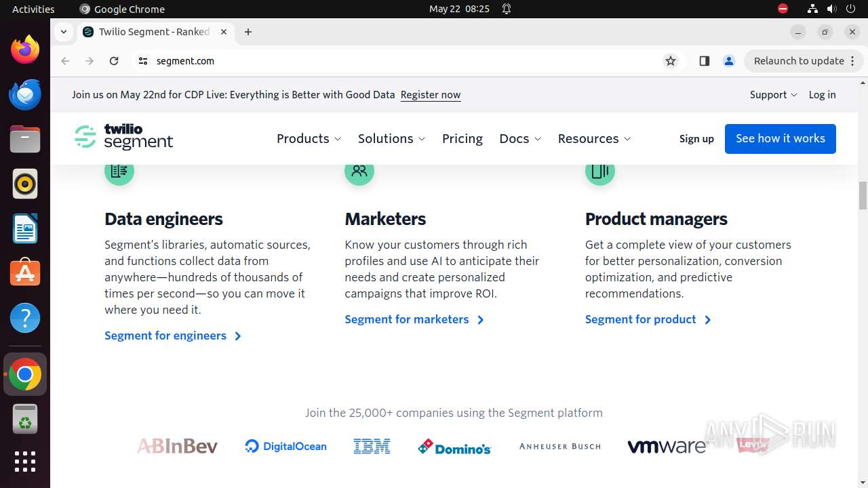The image size is (868, 488).
Task: Open the system power menu arrow
Action: [851, 9]
